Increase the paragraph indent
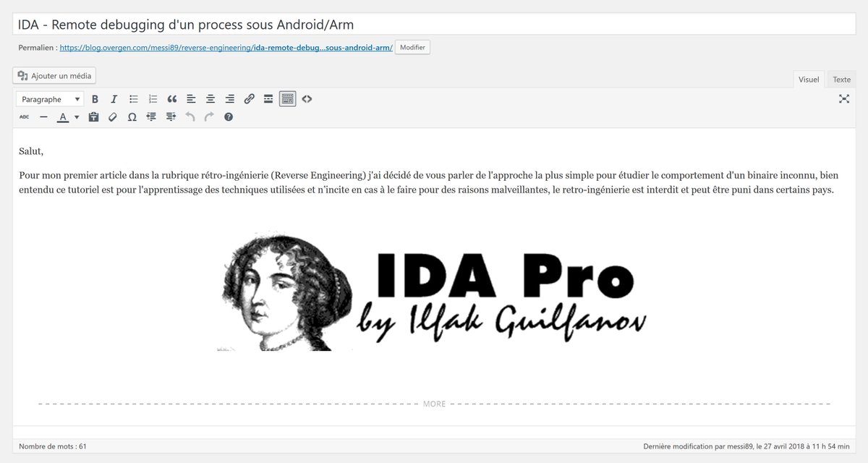Image resolution: width=868 pixels, height=463 pixels. 171,116
